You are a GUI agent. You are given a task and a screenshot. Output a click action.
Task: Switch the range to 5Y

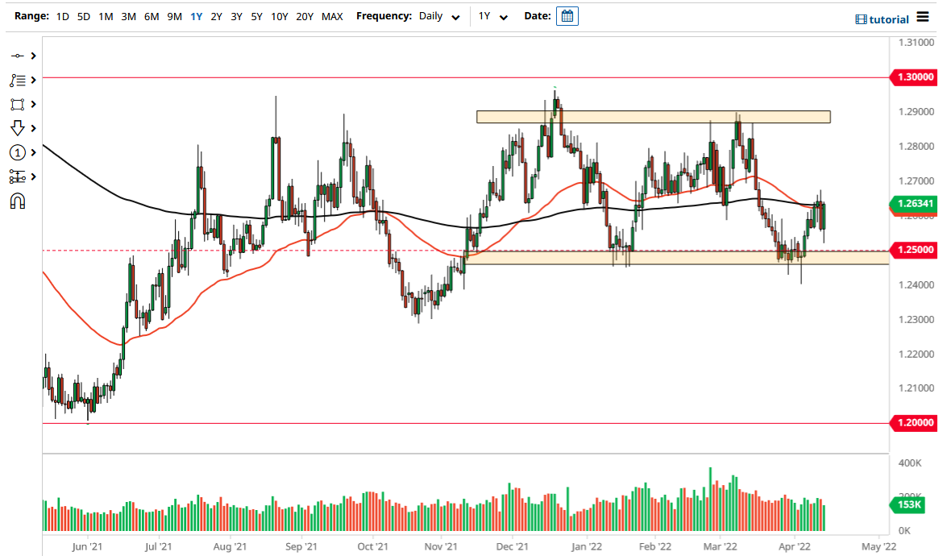[255, 15]
